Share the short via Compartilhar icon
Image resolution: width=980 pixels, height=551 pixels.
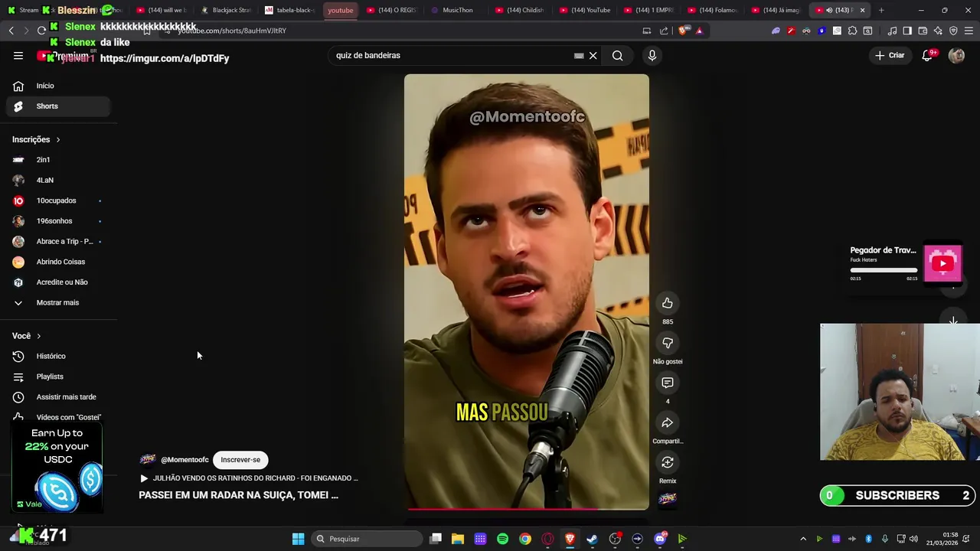(x=668, y=422)
